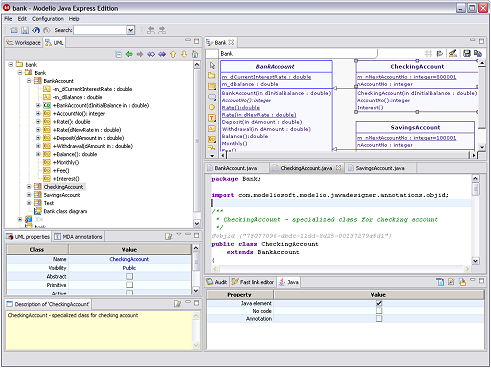Viewport: 491px width, 368px height.
Task: Open the File menu
Action: coord(8,19)
